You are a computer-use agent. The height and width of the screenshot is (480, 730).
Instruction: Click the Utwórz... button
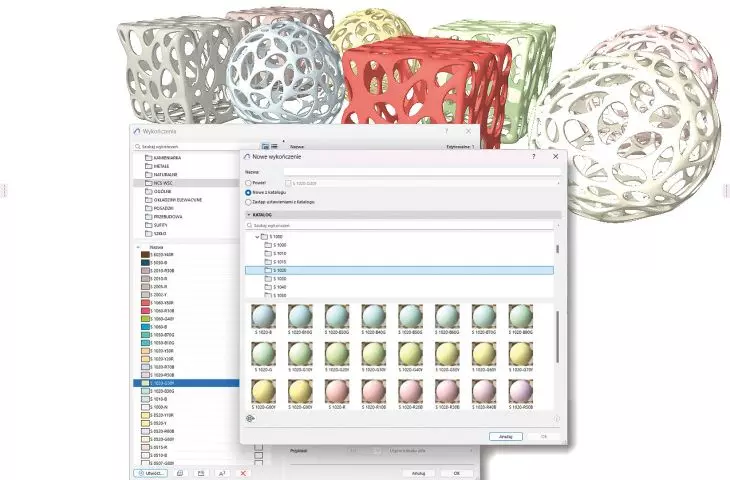point(150,473)
